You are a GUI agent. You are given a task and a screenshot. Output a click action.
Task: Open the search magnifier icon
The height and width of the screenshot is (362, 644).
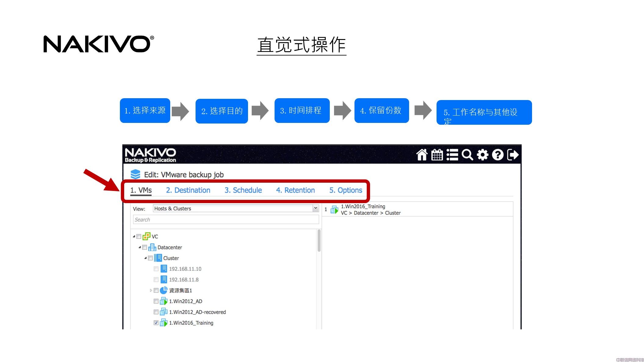coord(467,155)
